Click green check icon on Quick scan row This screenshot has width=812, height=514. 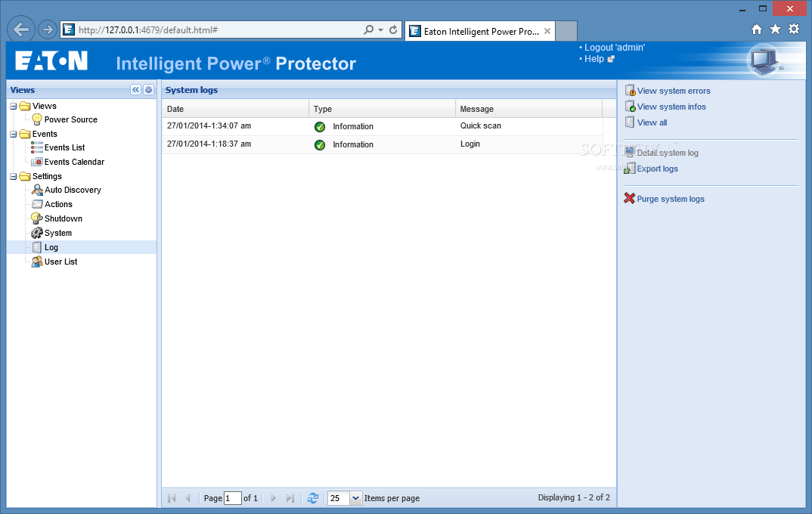coord(320,127)
